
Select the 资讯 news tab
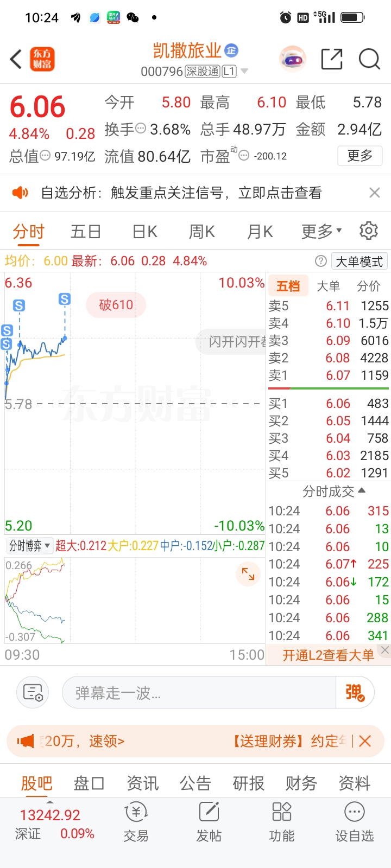(x=142, y=783)
